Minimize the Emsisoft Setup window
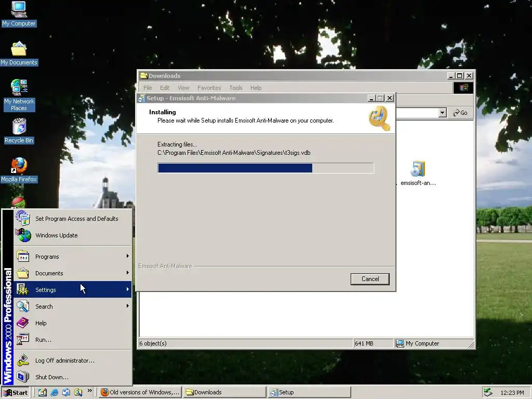The width and height of the screenshot is (532, 399). pyautogui.click(x=371, y=98)
